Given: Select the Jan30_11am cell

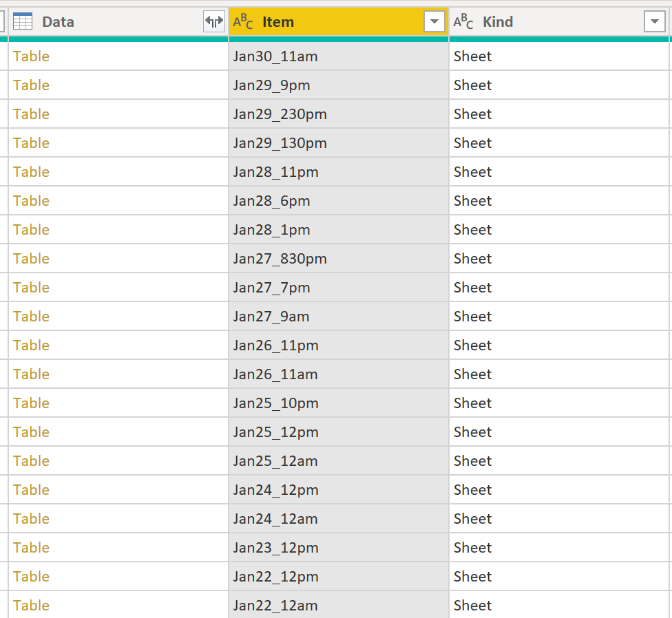Looking at the screenshot, I should pos(339,56).
